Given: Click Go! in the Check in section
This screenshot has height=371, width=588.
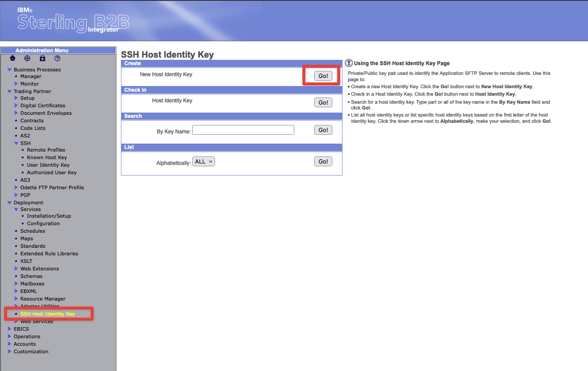Looking at the screenshot, I should [323, 102].
